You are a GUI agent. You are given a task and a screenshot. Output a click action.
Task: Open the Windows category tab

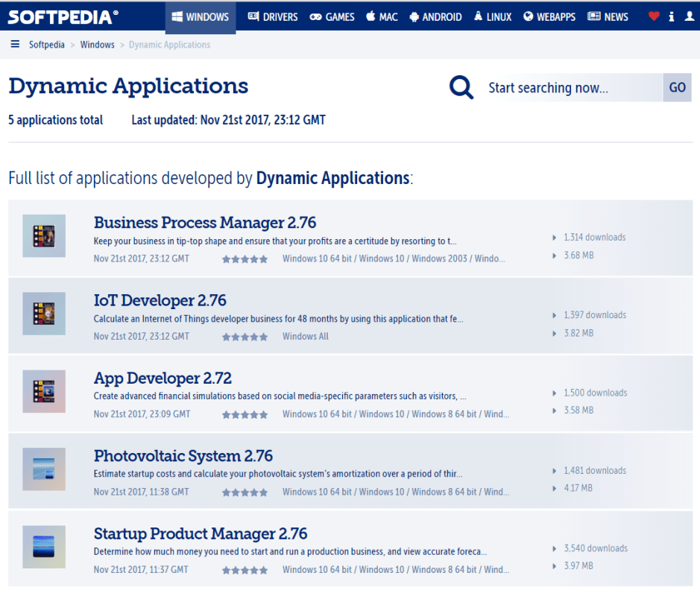pos(201,16)
